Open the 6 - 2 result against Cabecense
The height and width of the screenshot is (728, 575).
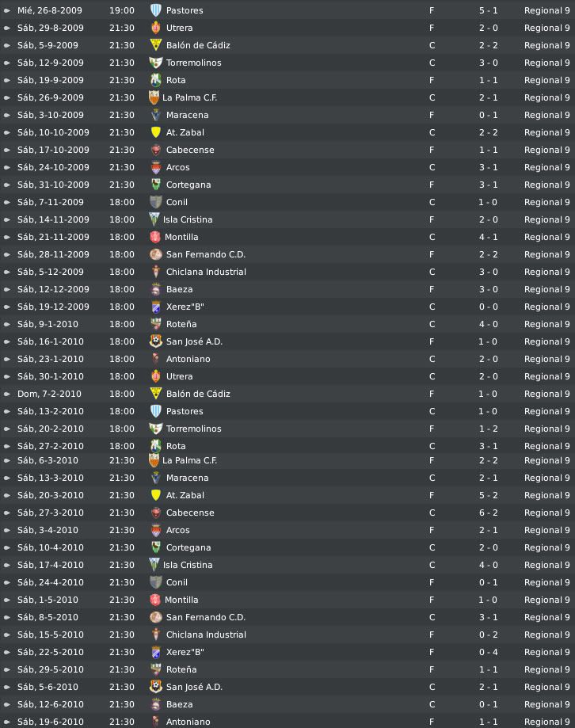(488, 513)
